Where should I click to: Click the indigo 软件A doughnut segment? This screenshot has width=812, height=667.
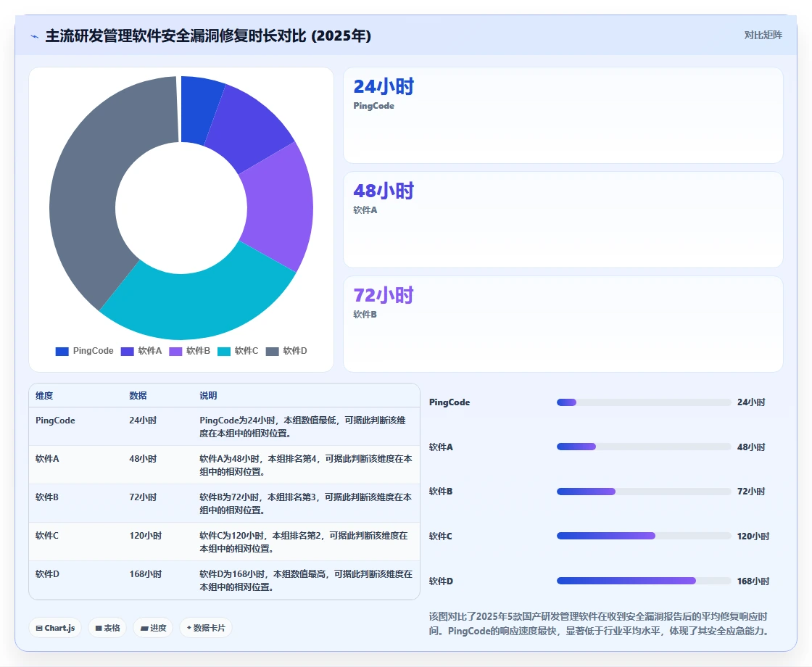[249, 130]
